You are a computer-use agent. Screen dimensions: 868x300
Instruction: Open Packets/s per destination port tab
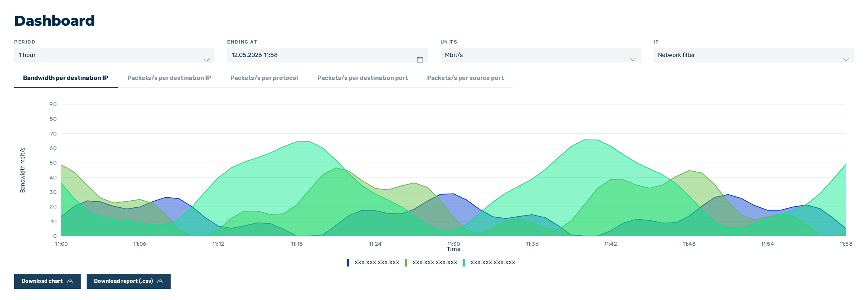362,78
